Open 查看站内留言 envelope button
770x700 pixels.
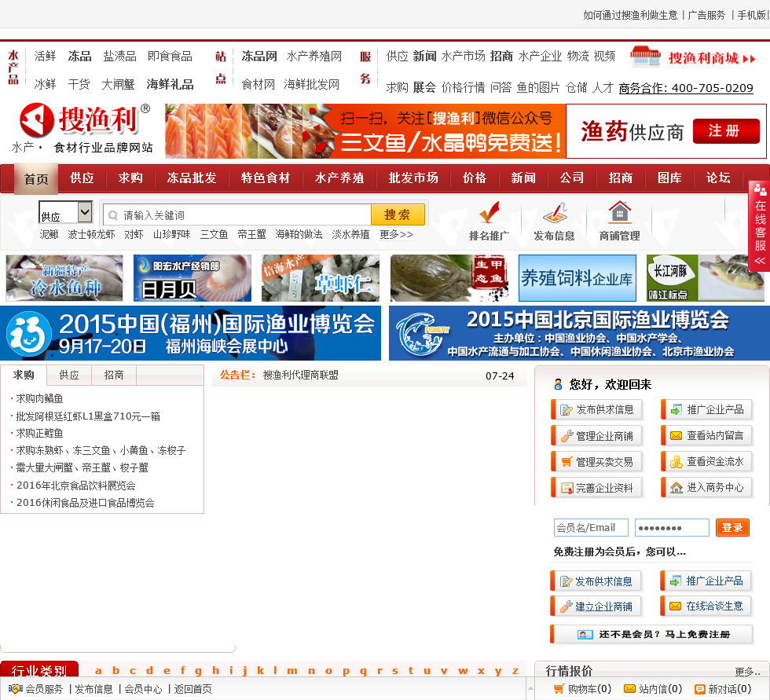click(x=707, y=435)
